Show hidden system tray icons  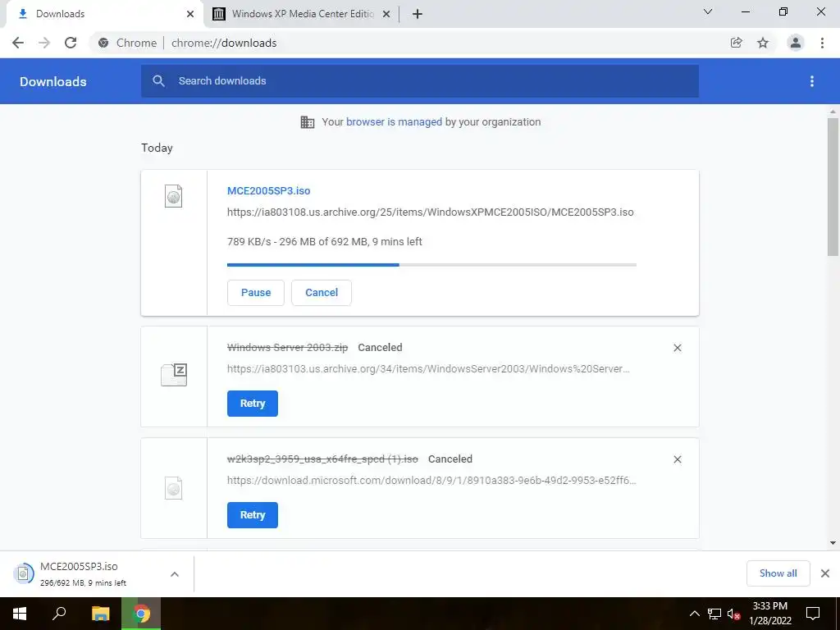point(694,614)
